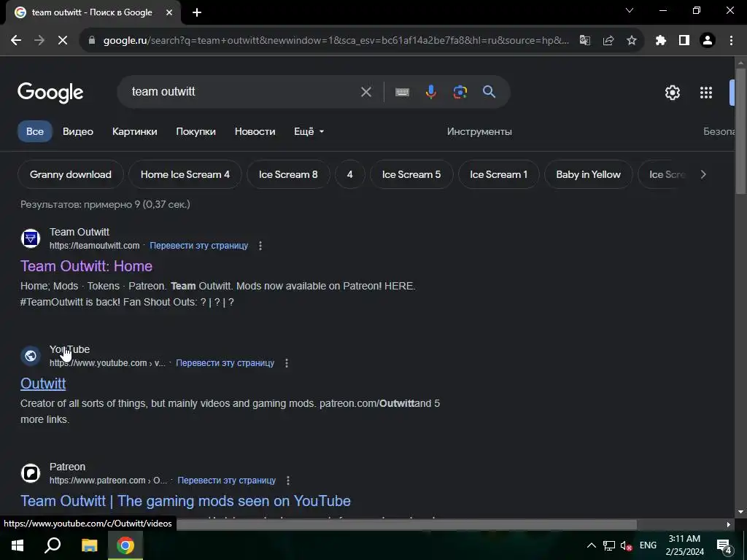This screenshot has width=747, height=560.
Task: Open the taskbar clock showing 3:11 AM
Action: click(684, 545)
